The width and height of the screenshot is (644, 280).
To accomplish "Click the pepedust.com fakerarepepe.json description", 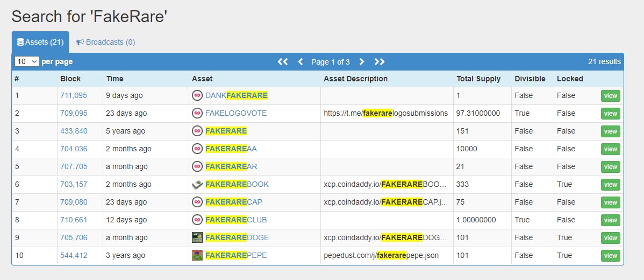I will [x=381, y=255].
